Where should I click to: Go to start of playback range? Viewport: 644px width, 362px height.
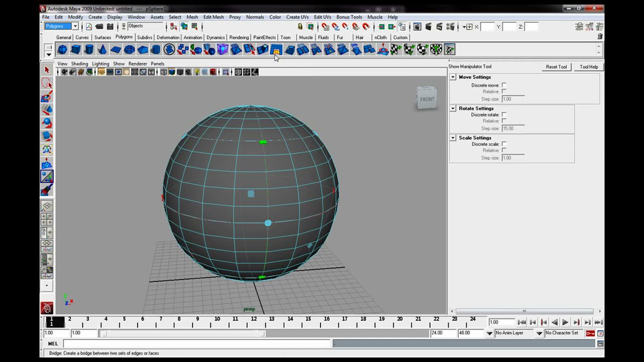(x=521, y=322)
